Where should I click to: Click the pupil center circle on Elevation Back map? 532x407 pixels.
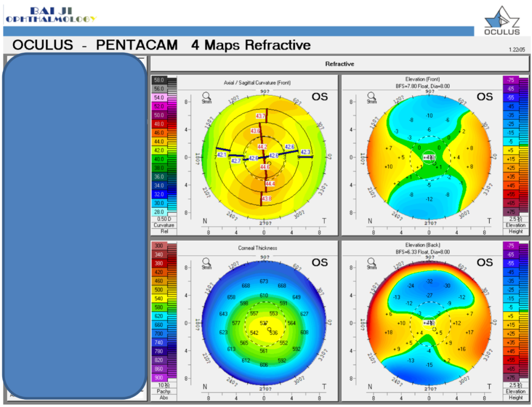pos(433,328)
